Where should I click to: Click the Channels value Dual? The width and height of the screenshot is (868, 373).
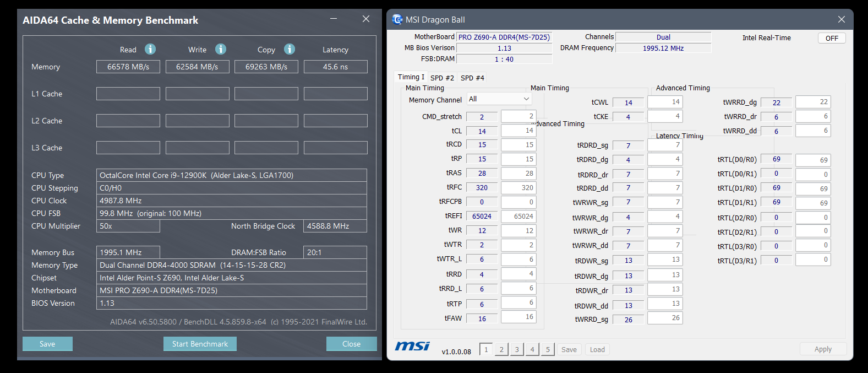pos(663,37)
